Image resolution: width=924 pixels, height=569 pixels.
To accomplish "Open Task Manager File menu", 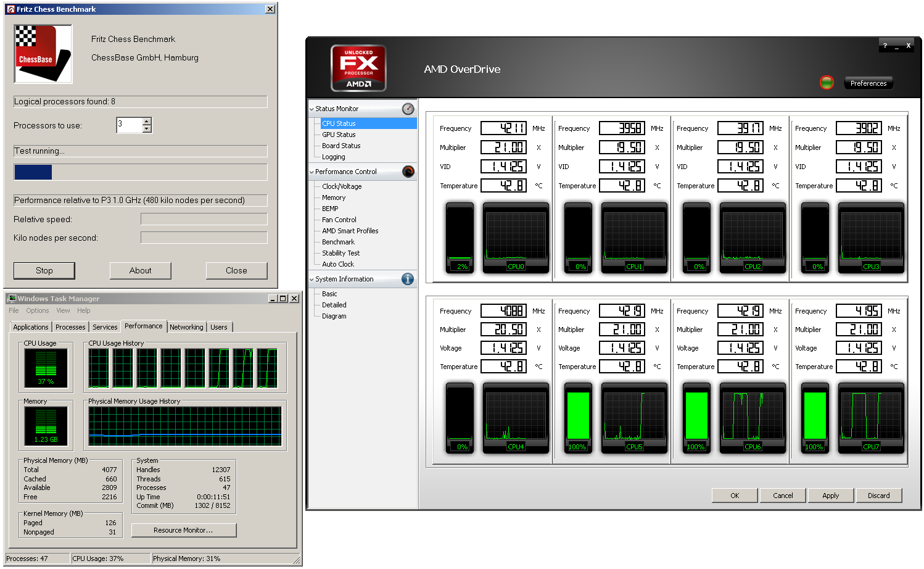I will pyautogui.click(x=14, y=310).
